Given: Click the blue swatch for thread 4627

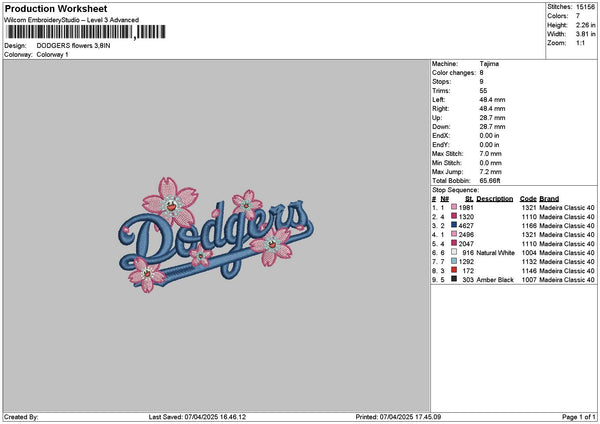Looking at the screenshot, I should click(x=454, y=225).
